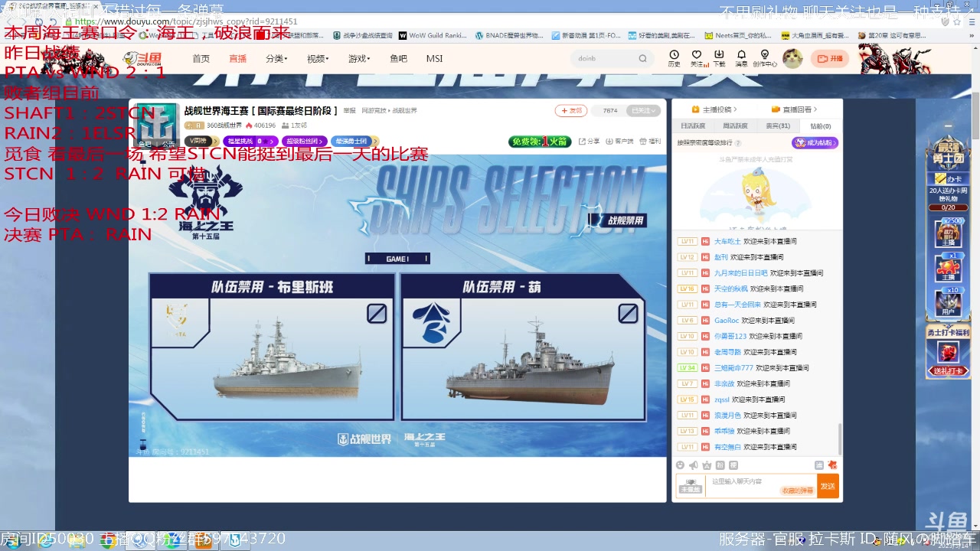Open the 战舰世界 game category link

[405, 111]
